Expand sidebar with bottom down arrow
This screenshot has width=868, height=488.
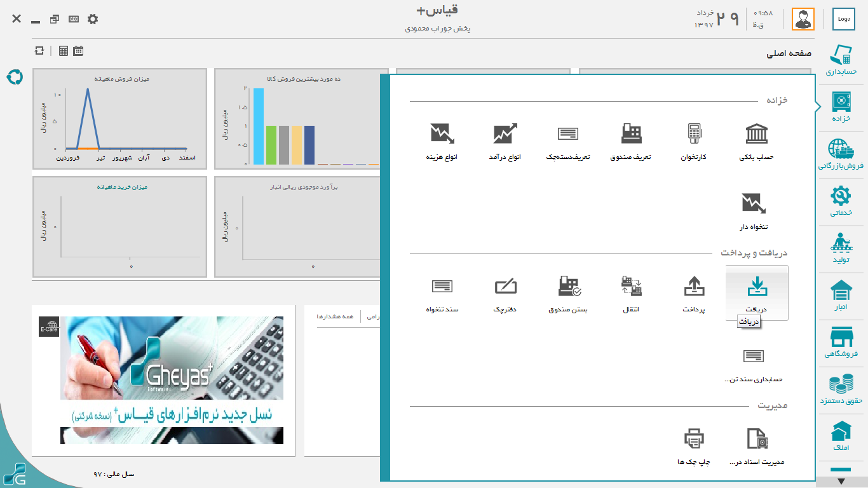841,482
